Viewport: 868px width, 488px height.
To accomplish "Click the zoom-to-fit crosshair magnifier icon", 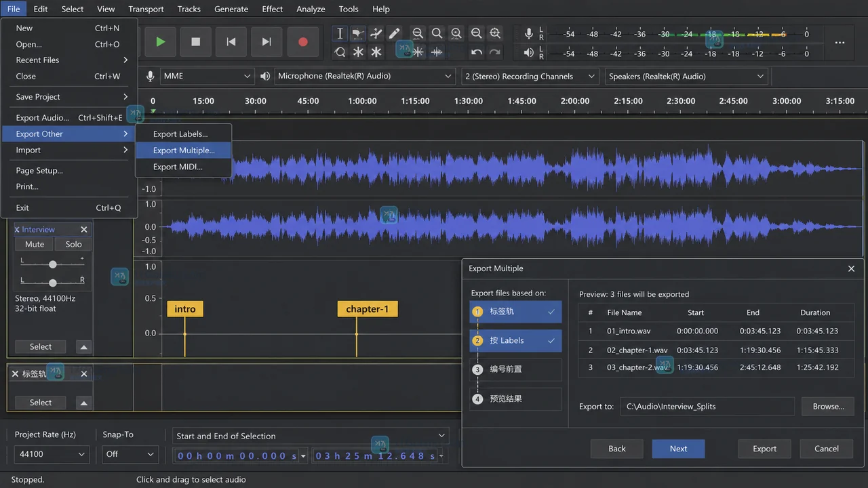I will (x=496, y=33).
